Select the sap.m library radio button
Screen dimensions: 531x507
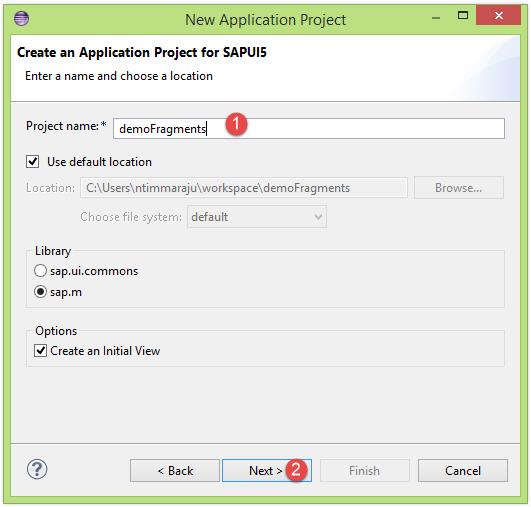(x=40, y=292)
